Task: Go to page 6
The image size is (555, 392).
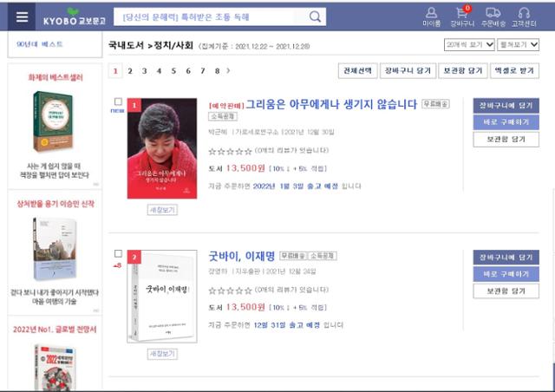Action: click(188, 71)
